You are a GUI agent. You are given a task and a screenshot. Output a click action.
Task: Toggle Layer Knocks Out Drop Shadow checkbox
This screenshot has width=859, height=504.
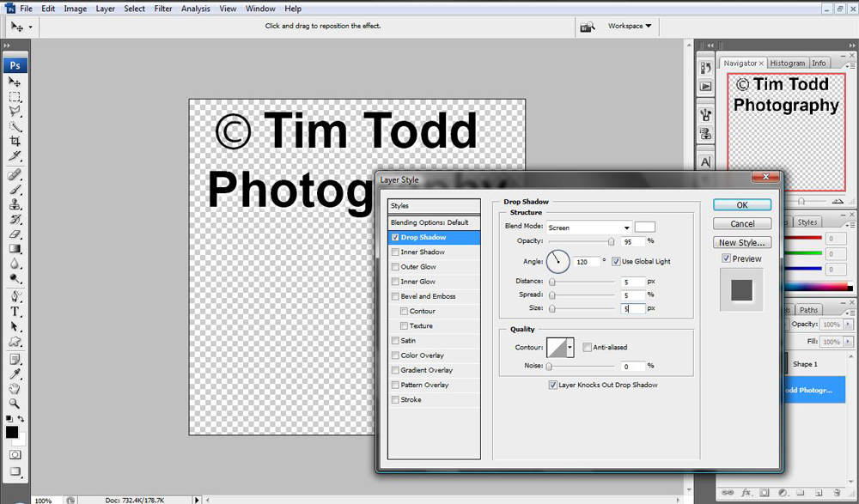coord(552,386)
